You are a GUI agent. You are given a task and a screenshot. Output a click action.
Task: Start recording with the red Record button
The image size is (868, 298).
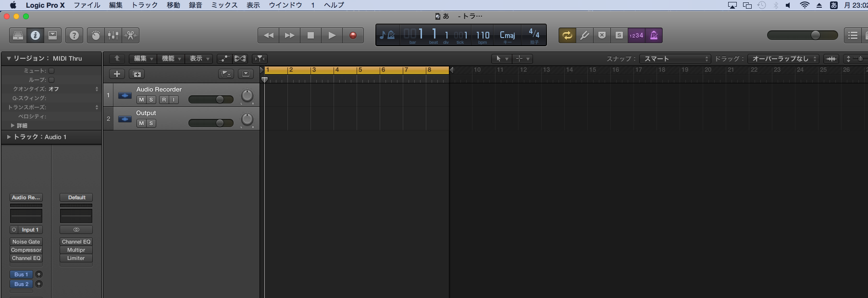[353, 35]
